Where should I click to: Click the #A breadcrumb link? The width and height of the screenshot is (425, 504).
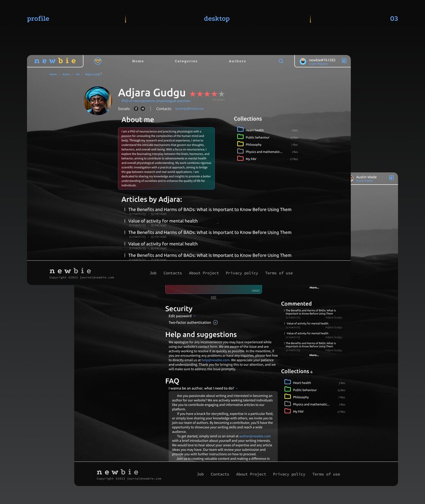coord(78,74)
